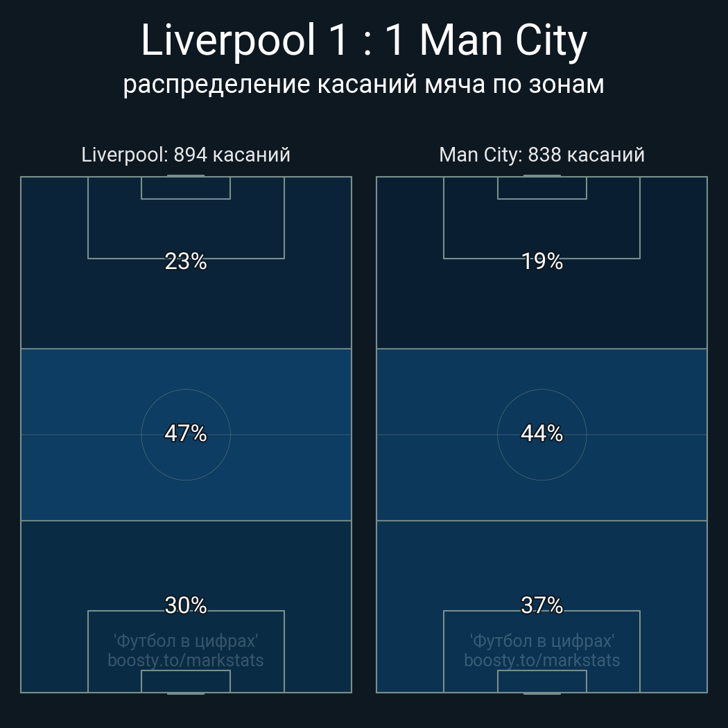Image resolution: width=728 pixels, height=728 pixels.
Task: Click Liverpool's 30% defensive zone label
Action: [x=186, y=605]
